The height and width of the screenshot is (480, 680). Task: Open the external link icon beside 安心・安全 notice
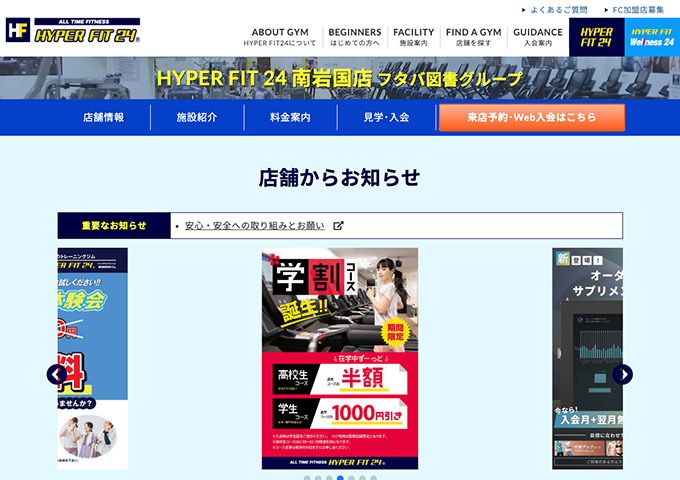(338, 225)
